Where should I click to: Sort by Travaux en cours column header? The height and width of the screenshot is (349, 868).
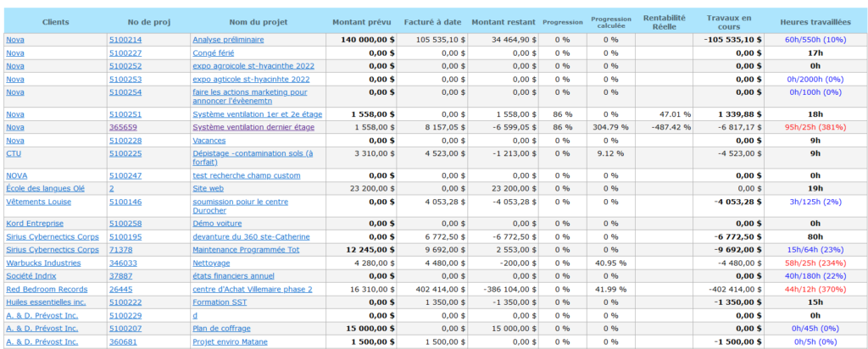[728, 22]
